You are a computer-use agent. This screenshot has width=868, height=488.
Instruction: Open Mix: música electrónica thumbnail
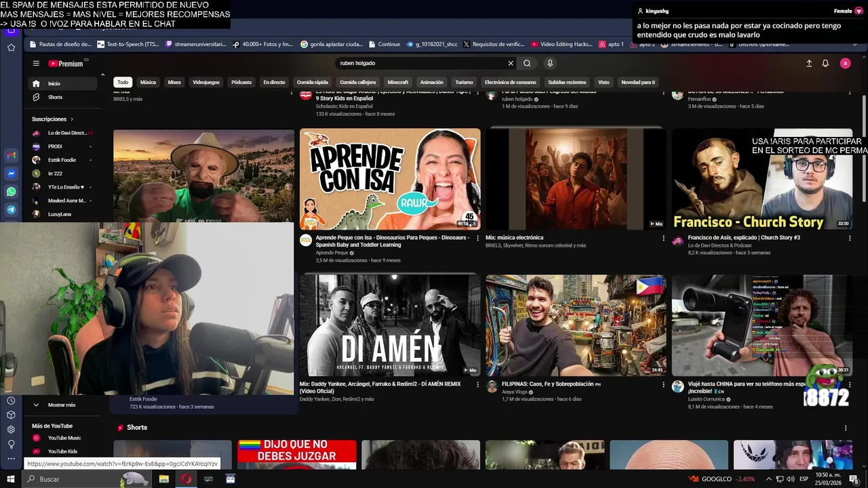click(x=576, y=179)
